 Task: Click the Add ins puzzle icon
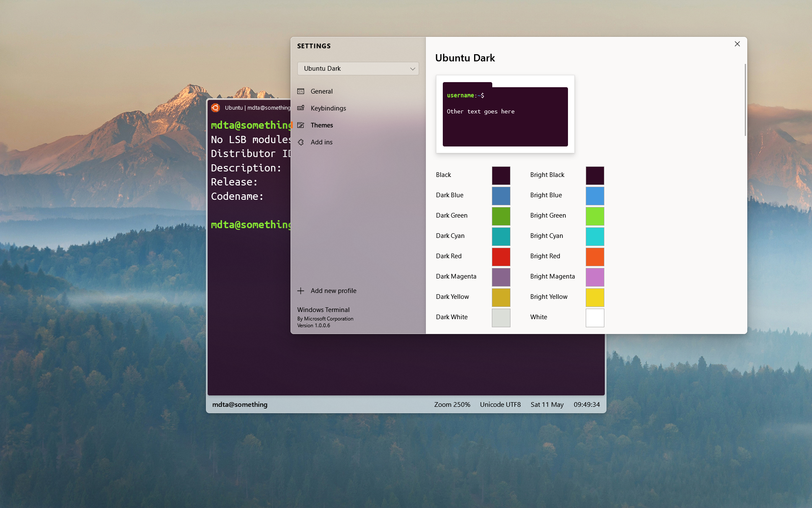[301, 142]
